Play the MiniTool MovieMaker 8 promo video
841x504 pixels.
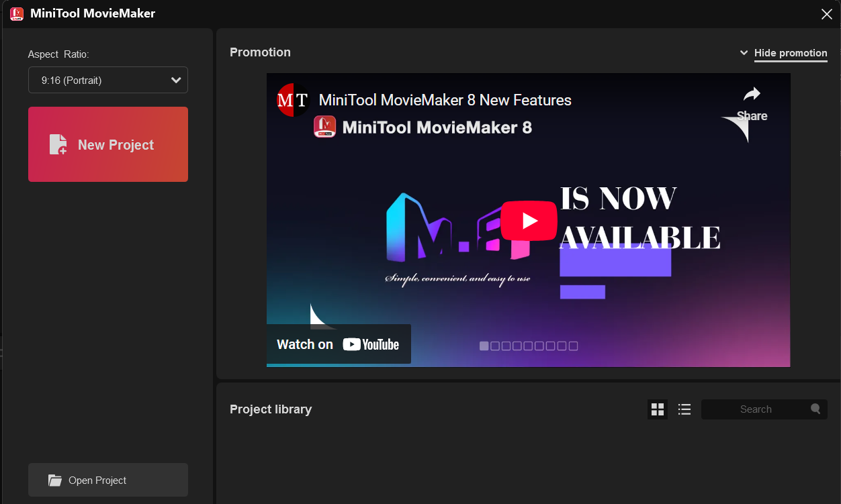(529, 220)
